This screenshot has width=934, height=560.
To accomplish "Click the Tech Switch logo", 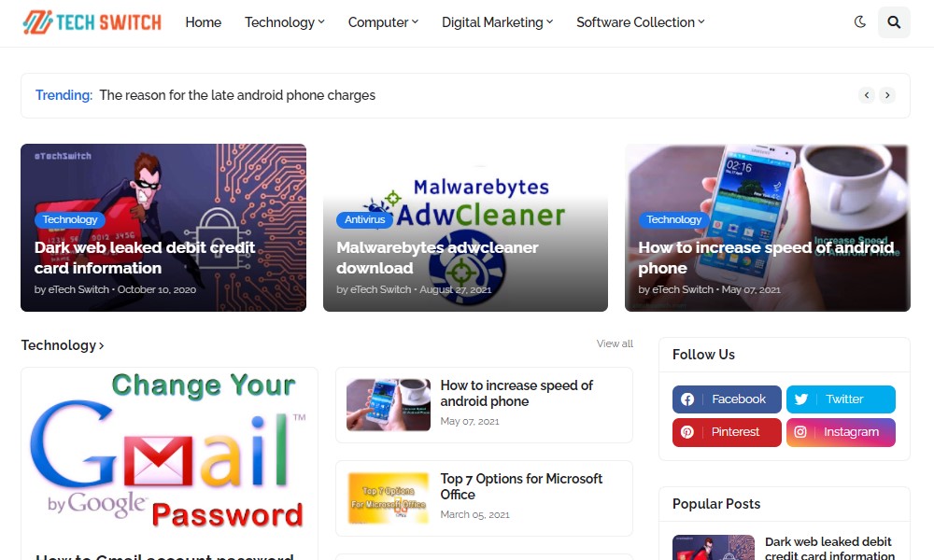I will click(x=92, y=22).
